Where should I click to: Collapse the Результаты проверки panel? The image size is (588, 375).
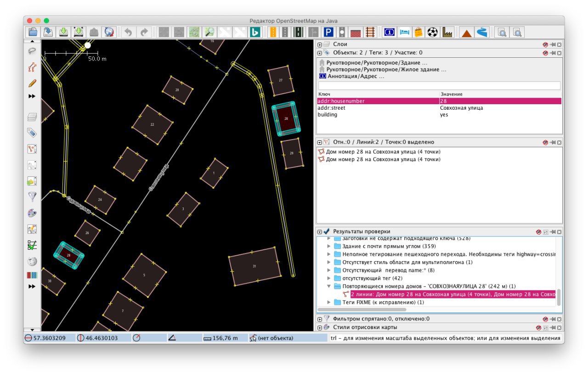320,232
